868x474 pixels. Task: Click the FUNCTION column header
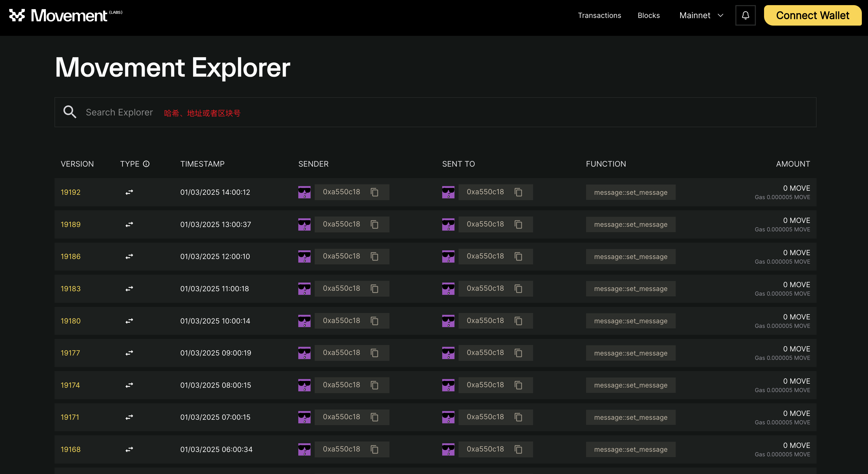point(606,164)
